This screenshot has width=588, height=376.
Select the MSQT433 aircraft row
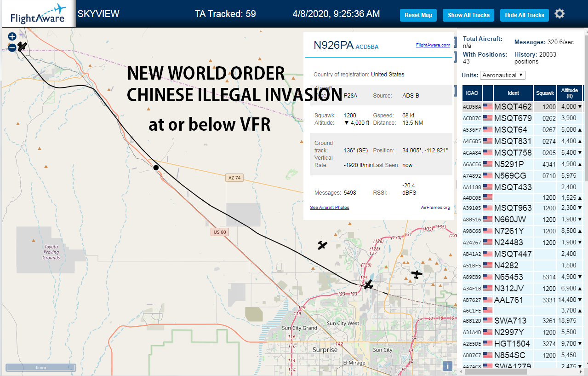click(x=523, y=187)
